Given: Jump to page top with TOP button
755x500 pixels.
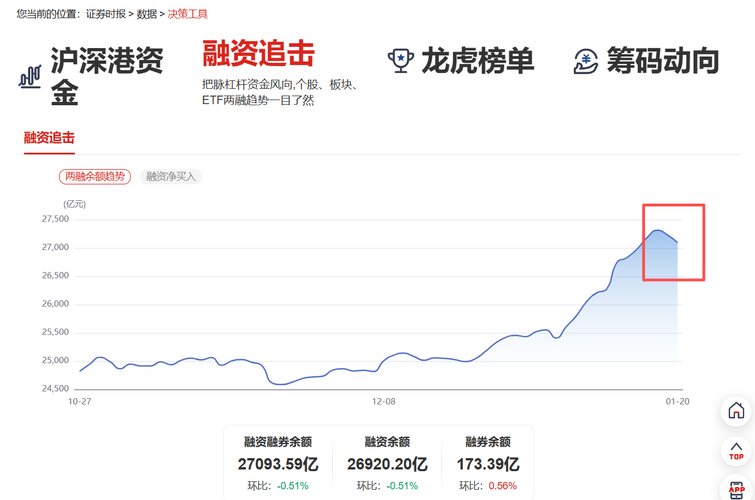Looking at the screenshot, I should coord(736,451).
